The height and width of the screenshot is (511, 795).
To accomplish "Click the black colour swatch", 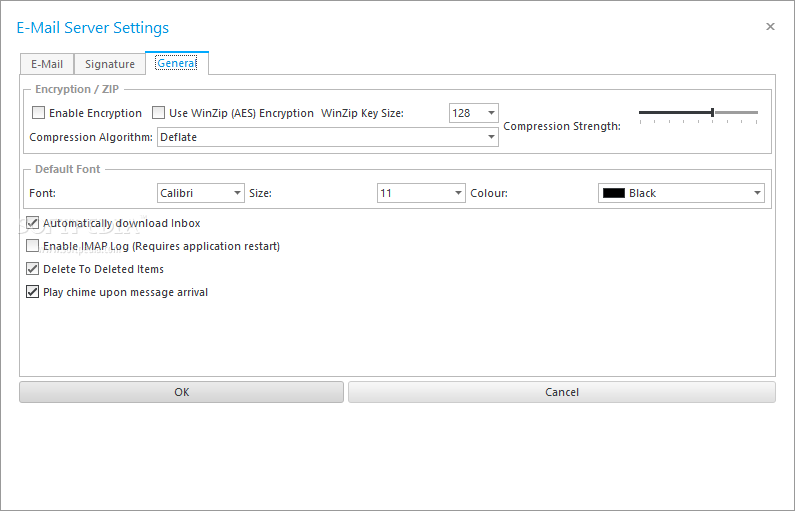I will click(x=613, y=193).
